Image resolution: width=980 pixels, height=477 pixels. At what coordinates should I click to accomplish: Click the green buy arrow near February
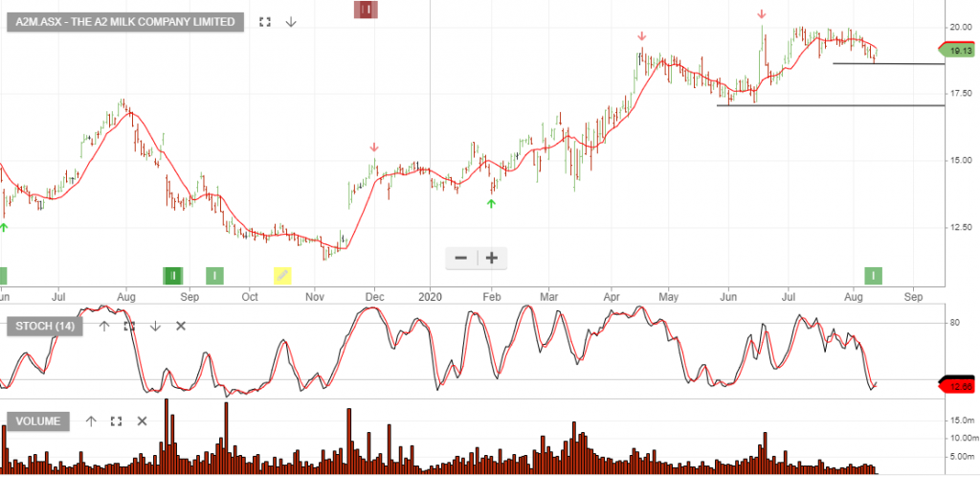pos(491,202)
